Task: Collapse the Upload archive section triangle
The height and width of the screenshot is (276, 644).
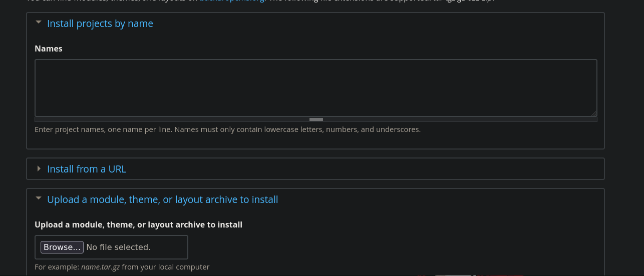Action: [x=39, y=198]
